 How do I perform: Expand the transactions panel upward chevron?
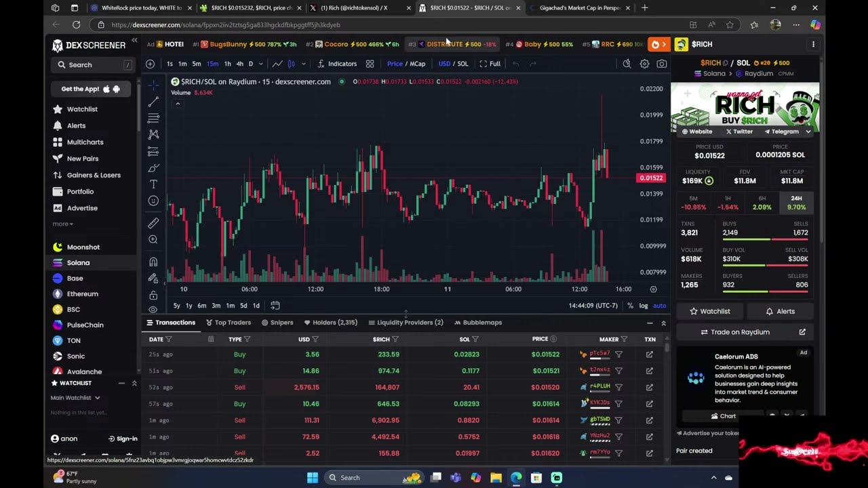663,323
